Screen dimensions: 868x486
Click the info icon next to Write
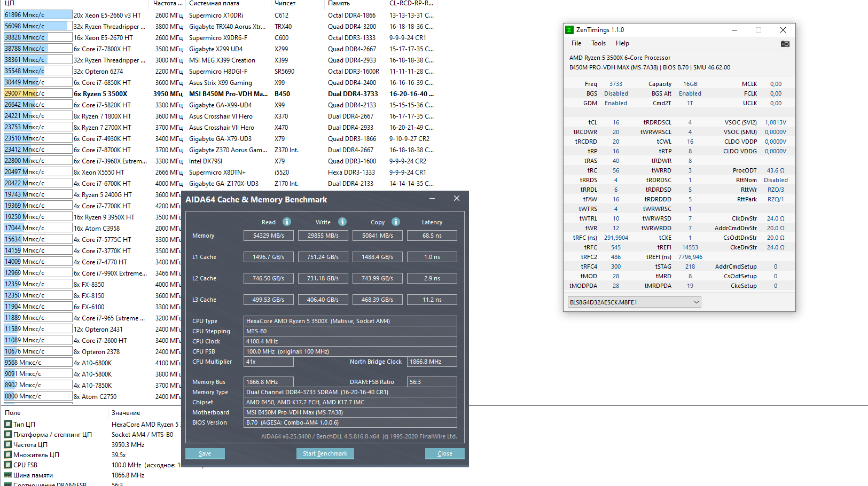[342, 222]
